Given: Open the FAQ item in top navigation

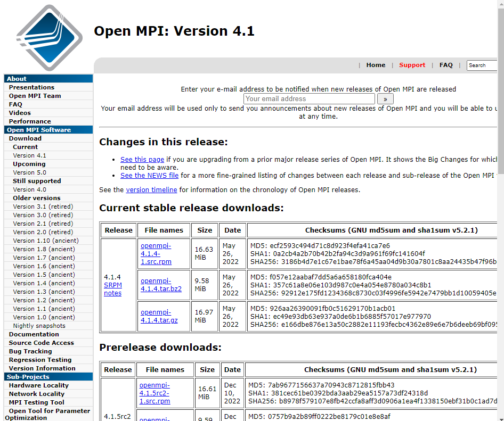Looking at the screenshot, I should point(446,65).
